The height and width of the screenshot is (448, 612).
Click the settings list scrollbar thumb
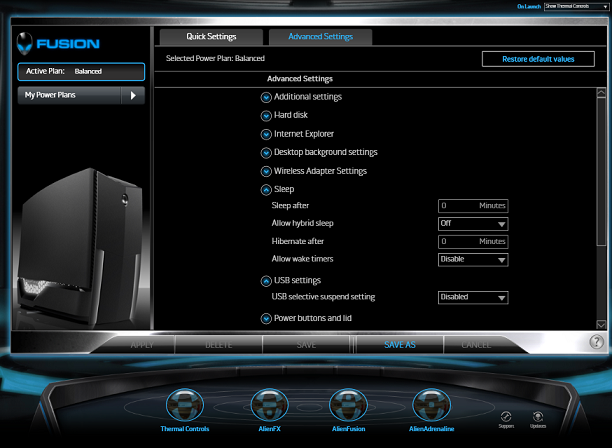[601, 172]
